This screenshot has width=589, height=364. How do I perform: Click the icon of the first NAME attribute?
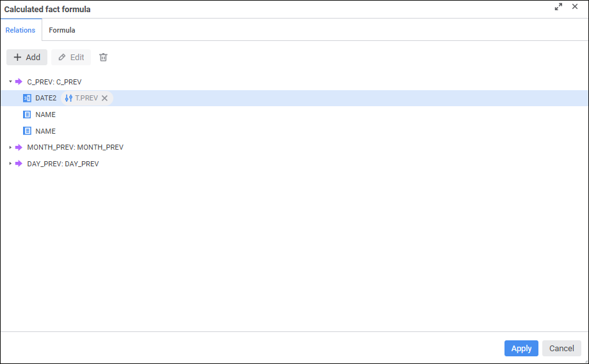27,115
